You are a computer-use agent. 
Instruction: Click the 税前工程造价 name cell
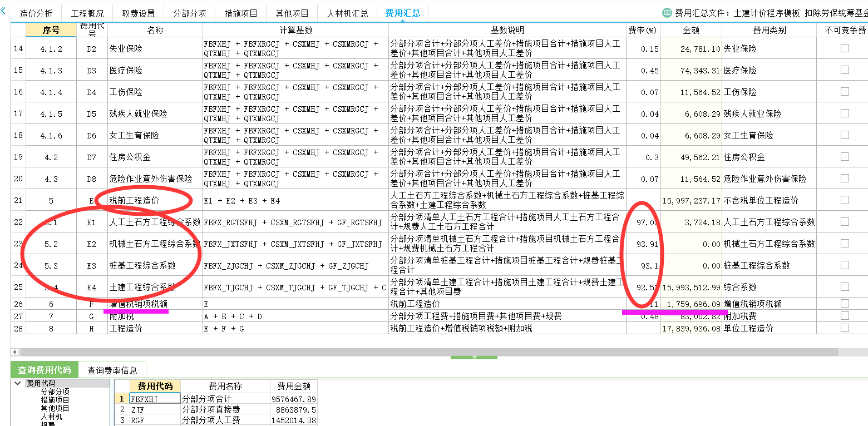155,200
